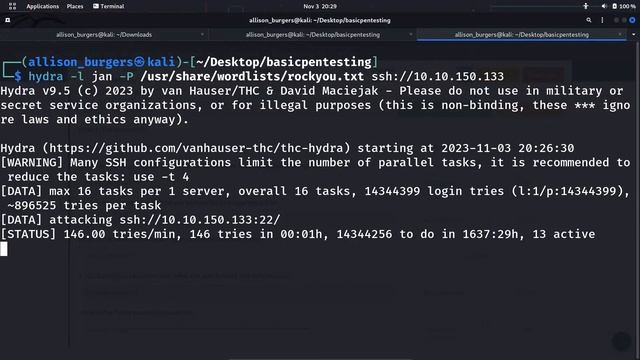Click the accessibility icon in top bar
Image resolution: width=640 pixels, height=360 pixels.
pyautogui.click(x=586, y=6)
